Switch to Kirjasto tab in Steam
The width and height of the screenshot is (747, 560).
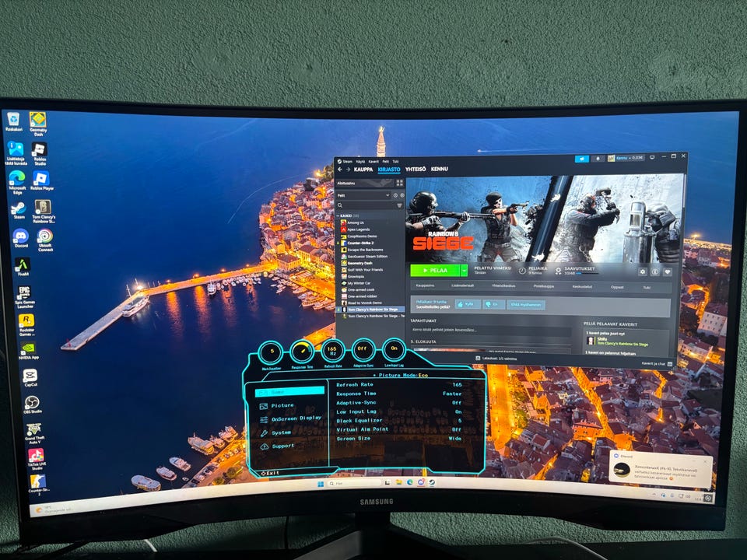(x=389, y=169)
